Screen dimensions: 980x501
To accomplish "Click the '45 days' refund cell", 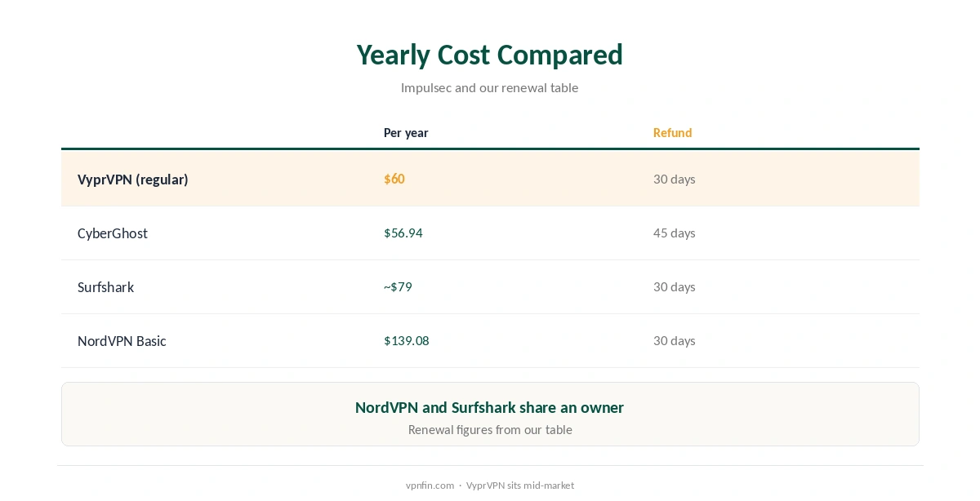I will pos(675,233).
